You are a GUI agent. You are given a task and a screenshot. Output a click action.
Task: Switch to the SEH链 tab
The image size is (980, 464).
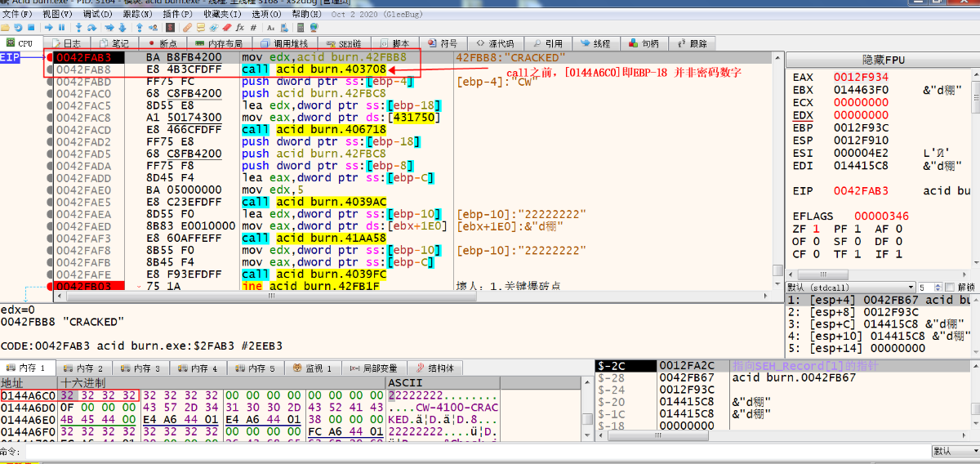coord(343,43)
